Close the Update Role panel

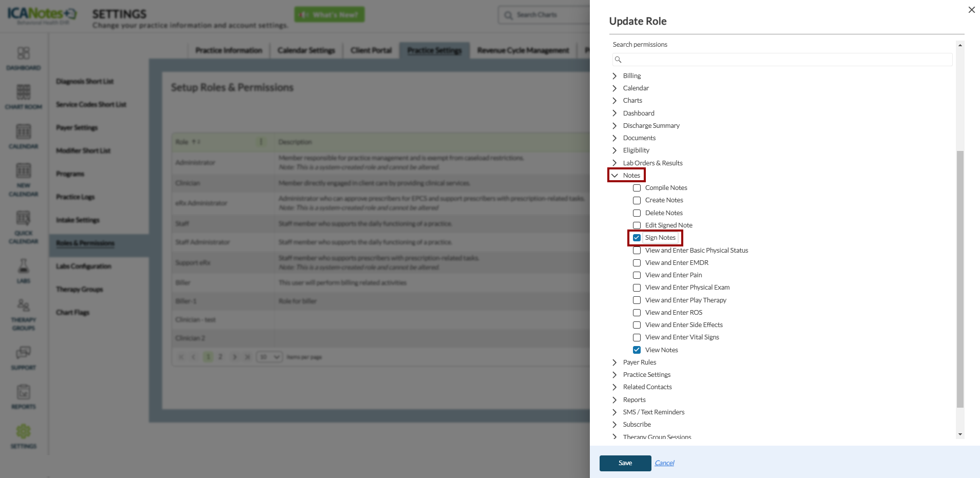[971, 10]
